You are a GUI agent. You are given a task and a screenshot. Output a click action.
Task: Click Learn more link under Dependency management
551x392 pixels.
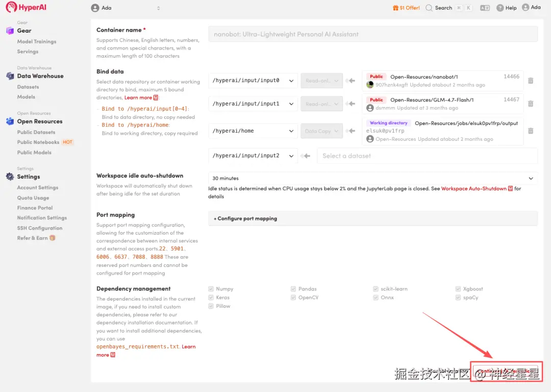click(x=146, y=351)
